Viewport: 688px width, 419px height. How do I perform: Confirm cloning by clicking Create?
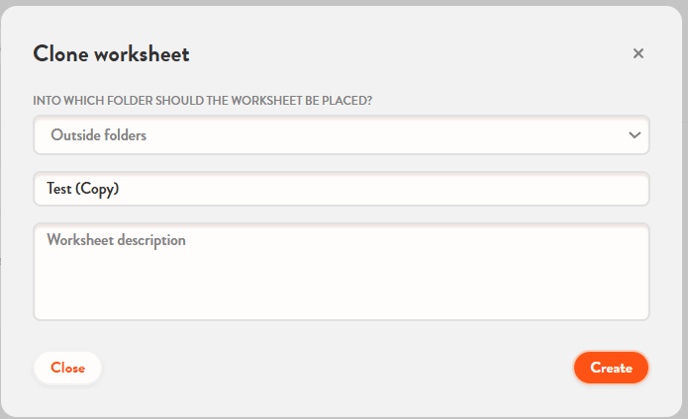point(611,368)
